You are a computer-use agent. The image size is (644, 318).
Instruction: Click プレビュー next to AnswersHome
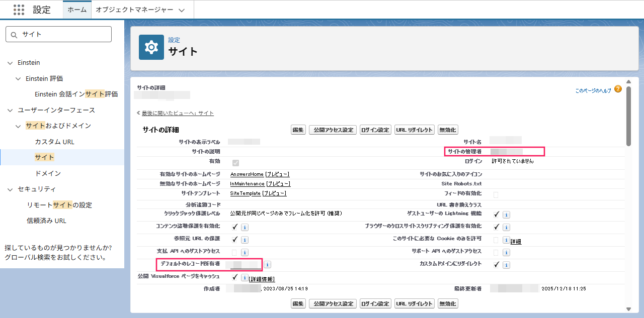pyautogui.click(x=277, y=174)
